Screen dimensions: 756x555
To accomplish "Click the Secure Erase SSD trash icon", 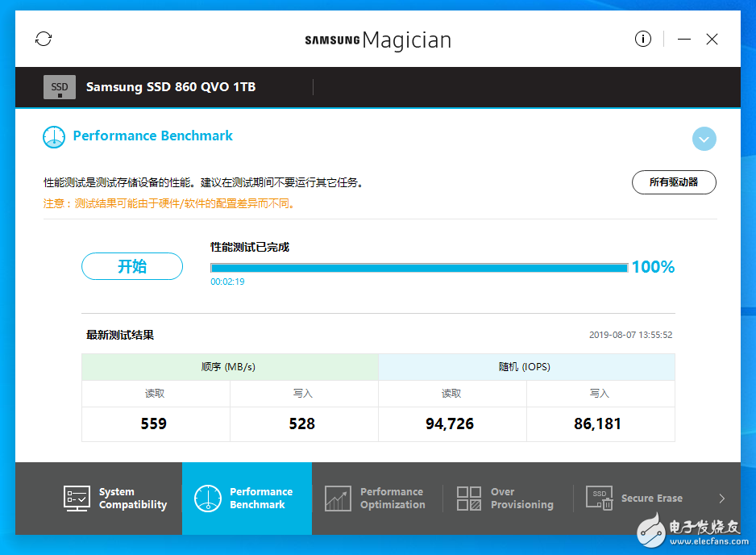I will (600, 498).
